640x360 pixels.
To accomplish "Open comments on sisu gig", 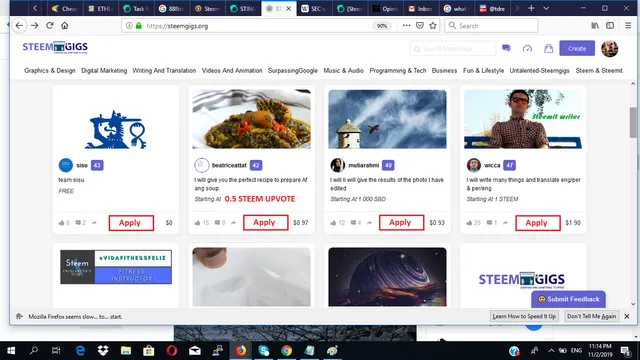I will point(78,223).
